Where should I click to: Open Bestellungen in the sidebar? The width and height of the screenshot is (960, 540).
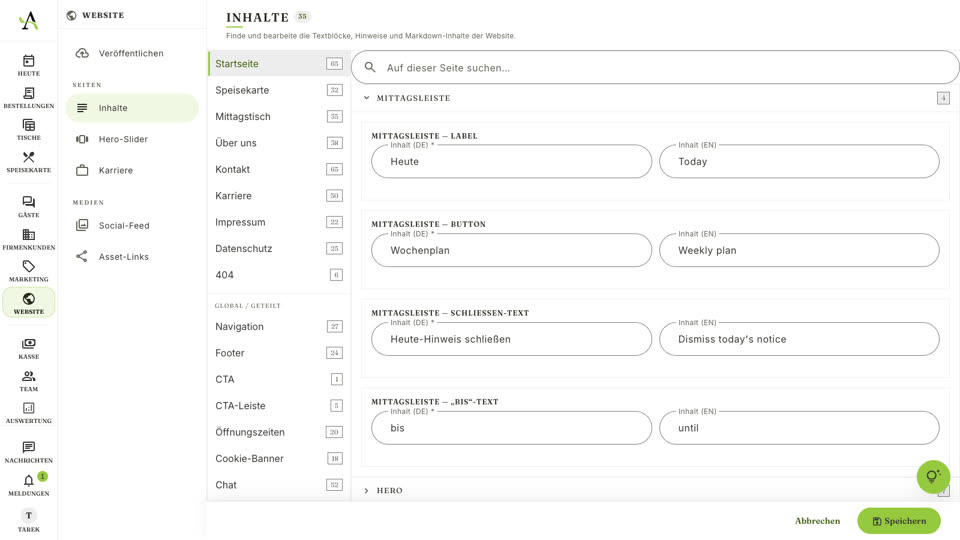point(28,97)
